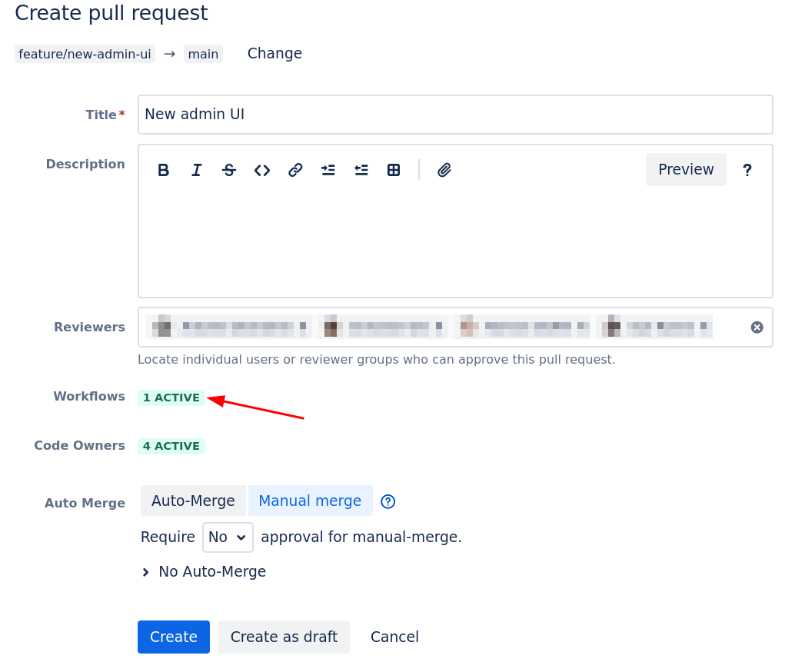Open Auto Merge help info icon
The width and height of the screenshot is (795, 672).
point(388,501)
